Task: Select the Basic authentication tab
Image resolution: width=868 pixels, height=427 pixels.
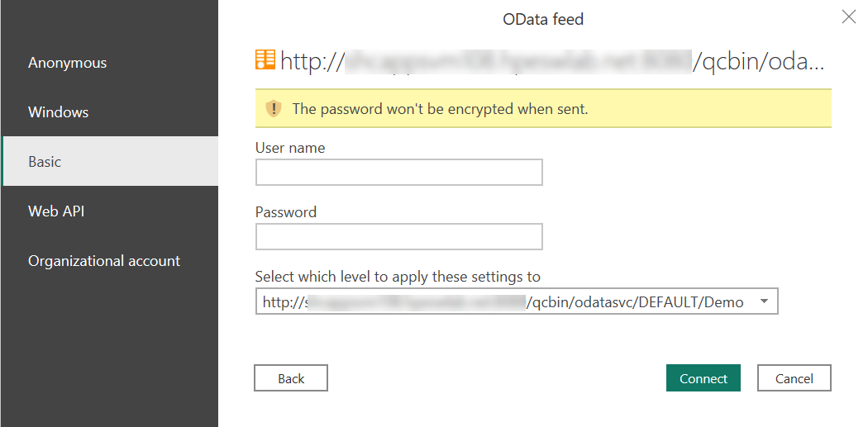Action: click(x=110, y=161)
